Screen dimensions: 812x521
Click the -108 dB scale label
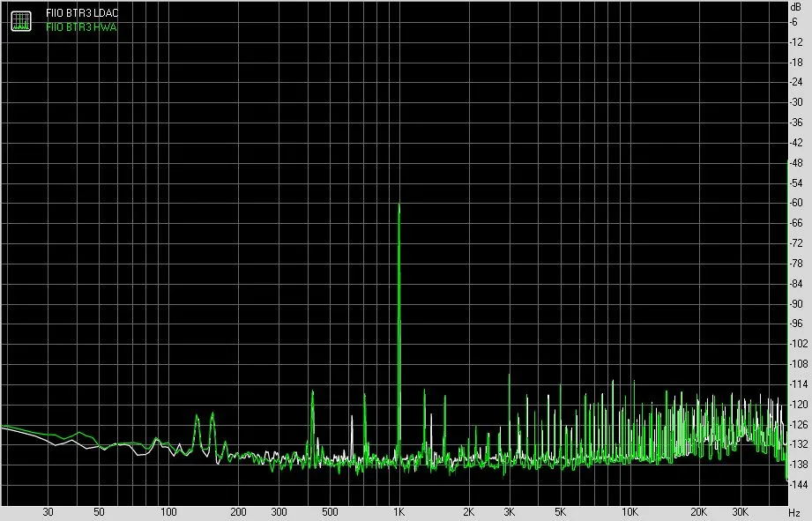[x=798, y=364]
